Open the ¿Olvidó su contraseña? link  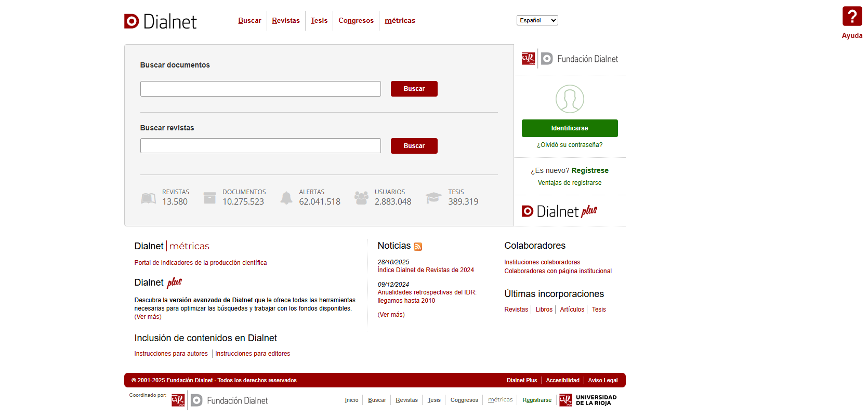(570, 145)
